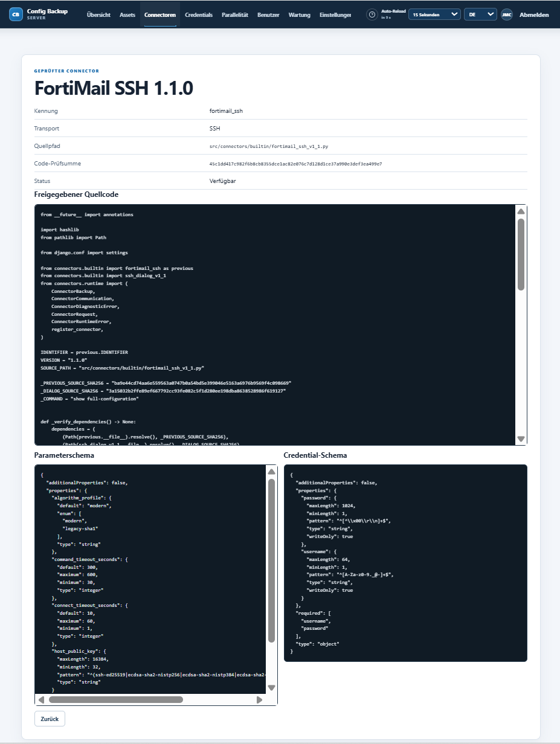Screen dimensions: 560x744
Task: Click source code scrollbar up arrow
Action: pos(521,211)
